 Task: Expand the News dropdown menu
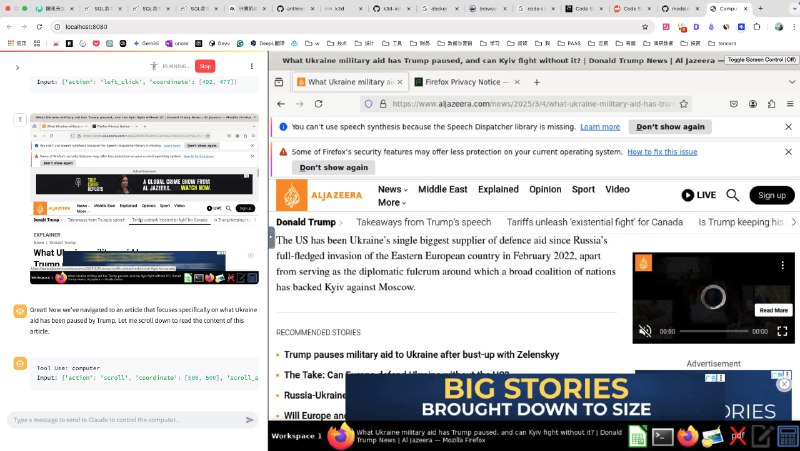[x=392, y=189]
